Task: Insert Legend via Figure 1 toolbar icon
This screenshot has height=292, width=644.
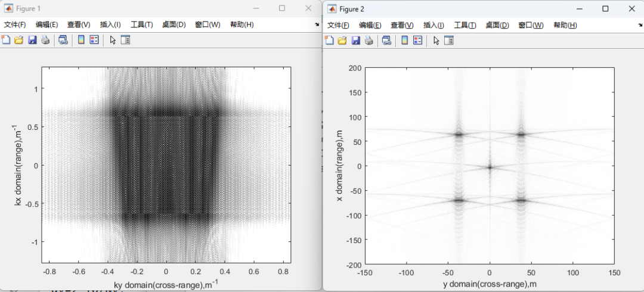Action: pyautogui.click(x=94, y=40)
